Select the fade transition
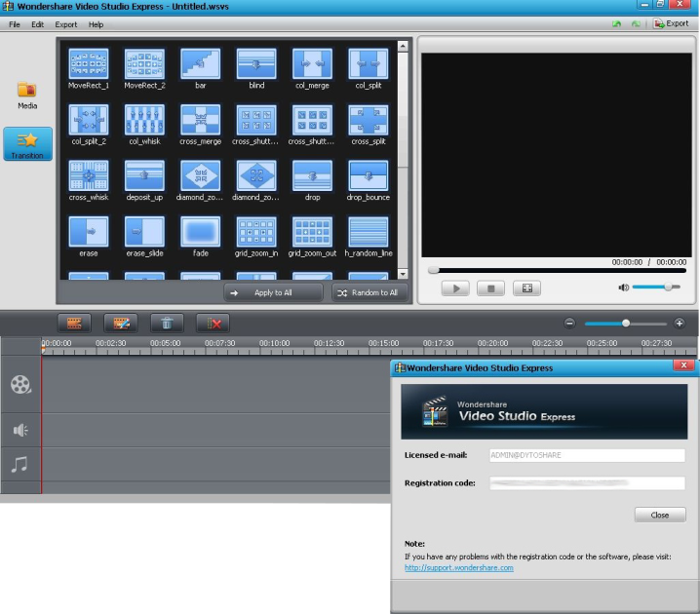 tap(201, 232)
